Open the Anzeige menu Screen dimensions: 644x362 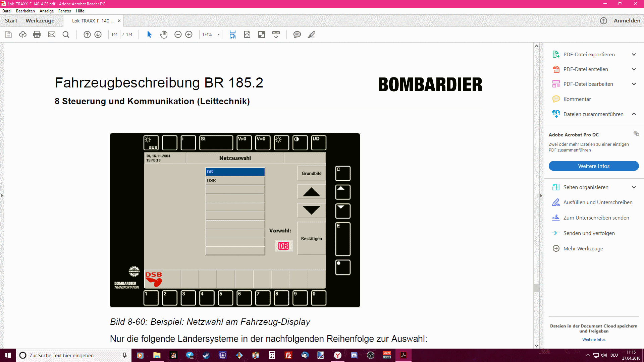47,11
